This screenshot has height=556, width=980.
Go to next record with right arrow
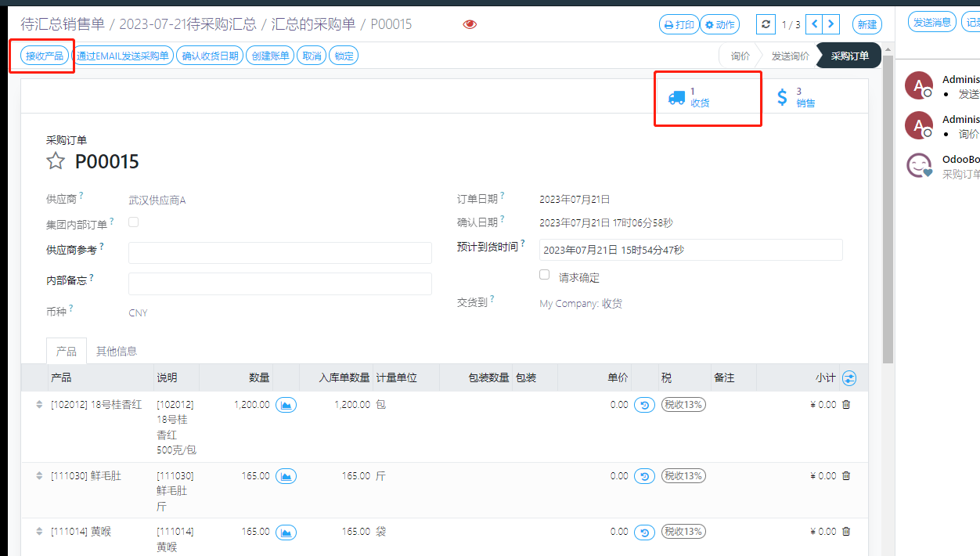click(831, 24)
